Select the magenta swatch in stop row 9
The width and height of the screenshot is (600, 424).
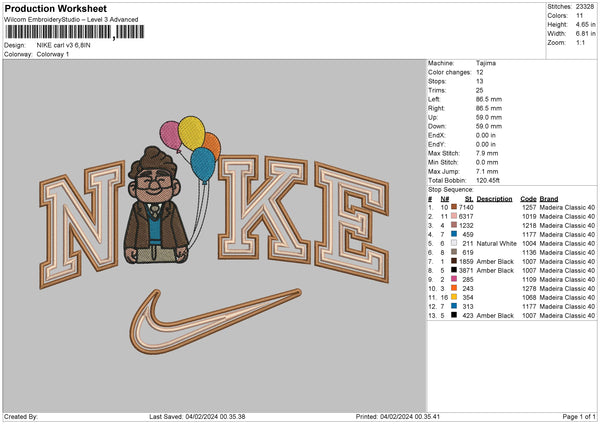click(453, 277)
